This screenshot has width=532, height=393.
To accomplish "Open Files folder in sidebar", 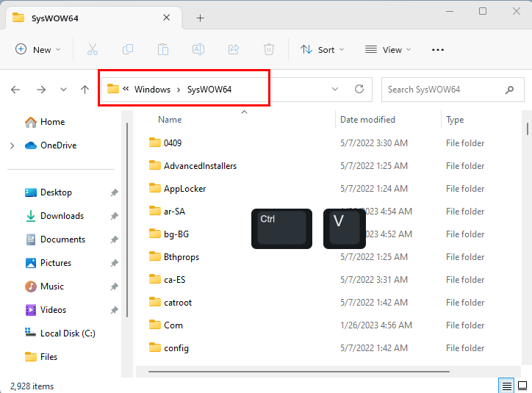I will (48, 357).
